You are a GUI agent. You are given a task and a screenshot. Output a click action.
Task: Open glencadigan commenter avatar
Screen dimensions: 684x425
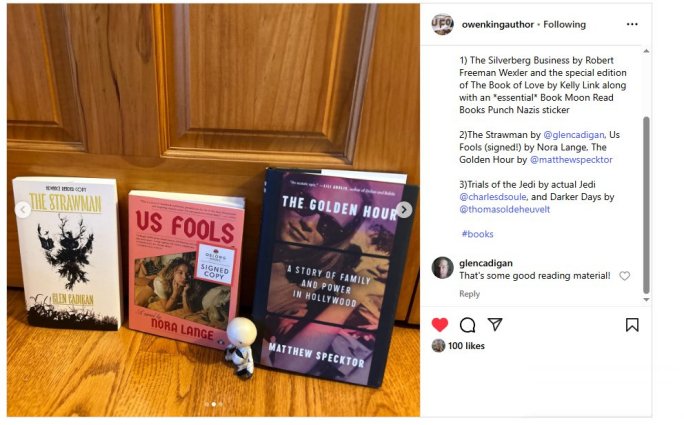442,267
